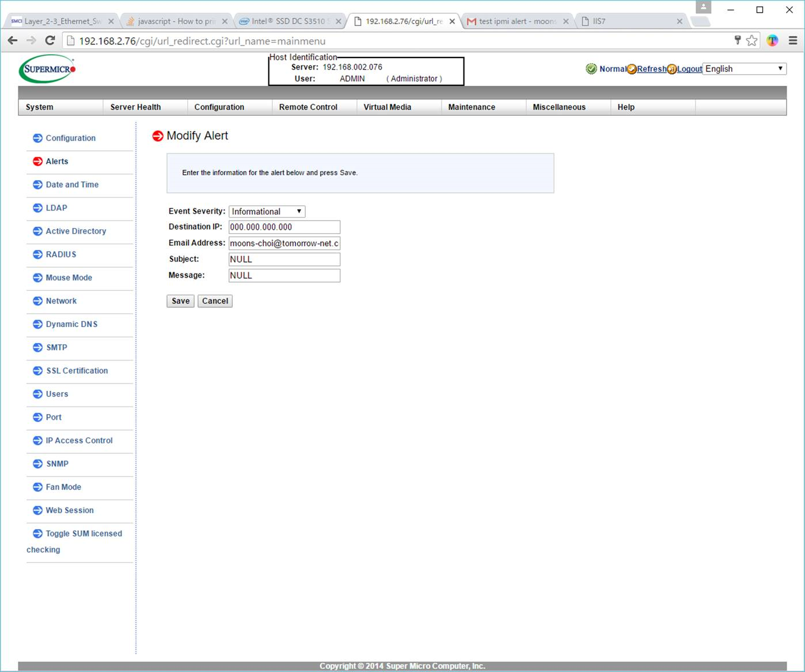Open the Chrome hamburger menu
The width and height of the screenshot is (805, 672).
click(793, 40)
